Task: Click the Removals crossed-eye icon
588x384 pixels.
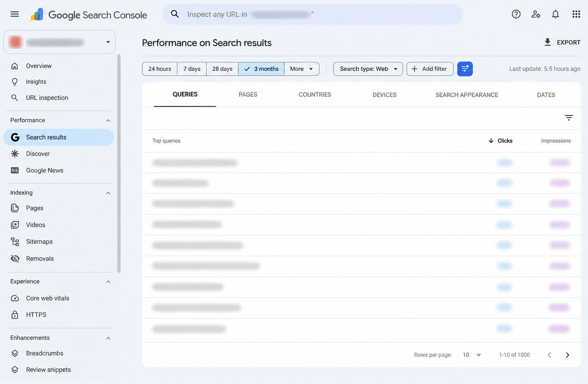Action: [15, 258]
